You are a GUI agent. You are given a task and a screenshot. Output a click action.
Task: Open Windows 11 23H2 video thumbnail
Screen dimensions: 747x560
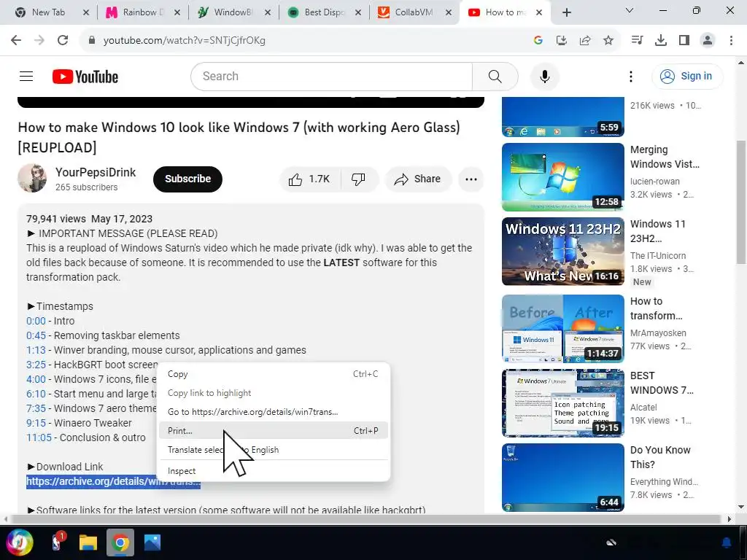(562, 251)
